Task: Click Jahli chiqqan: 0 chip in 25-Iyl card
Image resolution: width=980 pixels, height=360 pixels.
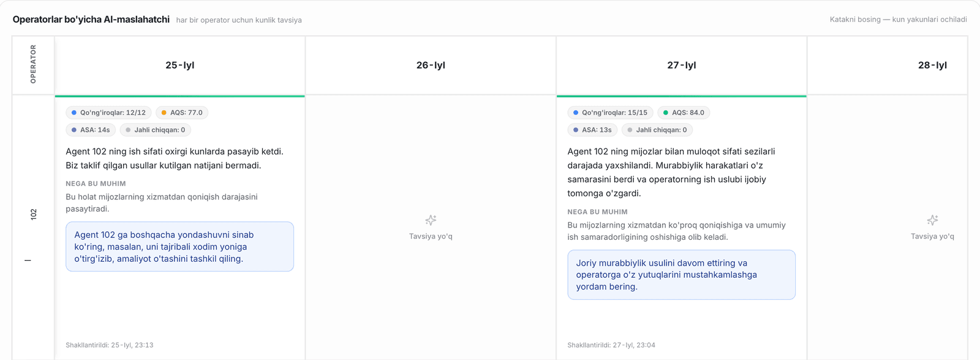Action: (x=156, y=130)
